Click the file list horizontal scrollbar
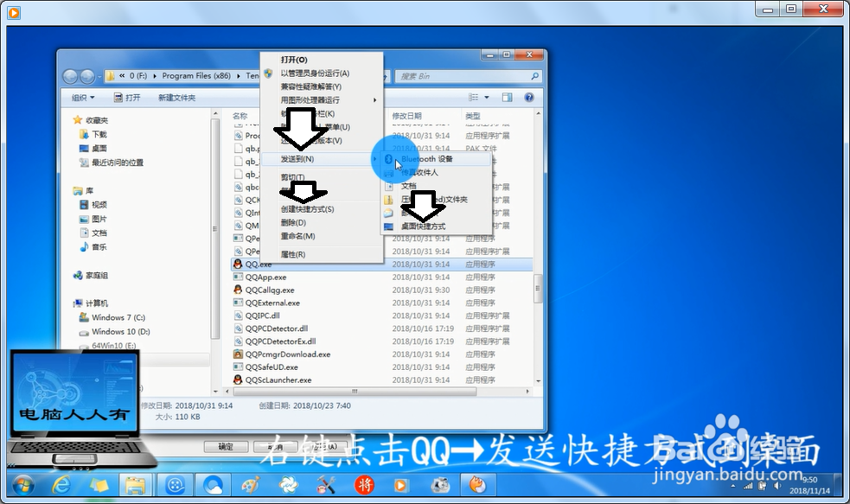 tap(355, 391)
